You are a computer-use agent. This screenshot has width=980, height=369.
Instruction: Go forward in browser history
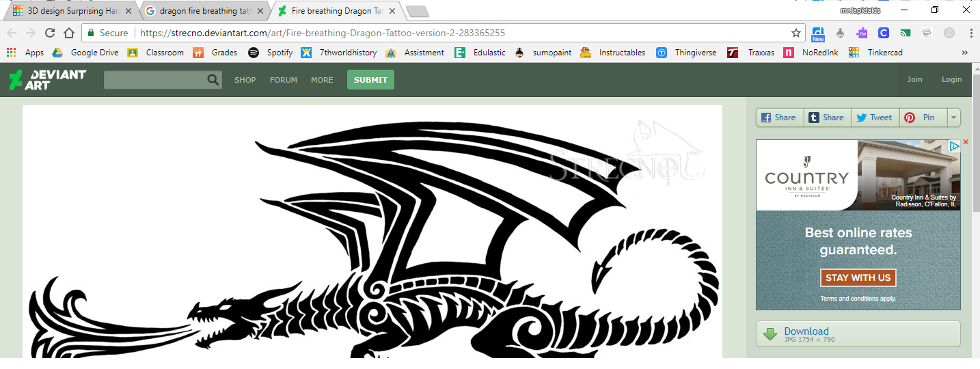31,33
